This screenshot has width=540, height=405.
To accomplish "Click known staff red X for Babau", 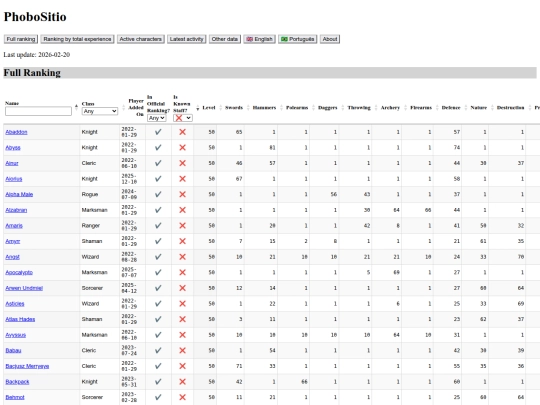I will tap(183, 351).
